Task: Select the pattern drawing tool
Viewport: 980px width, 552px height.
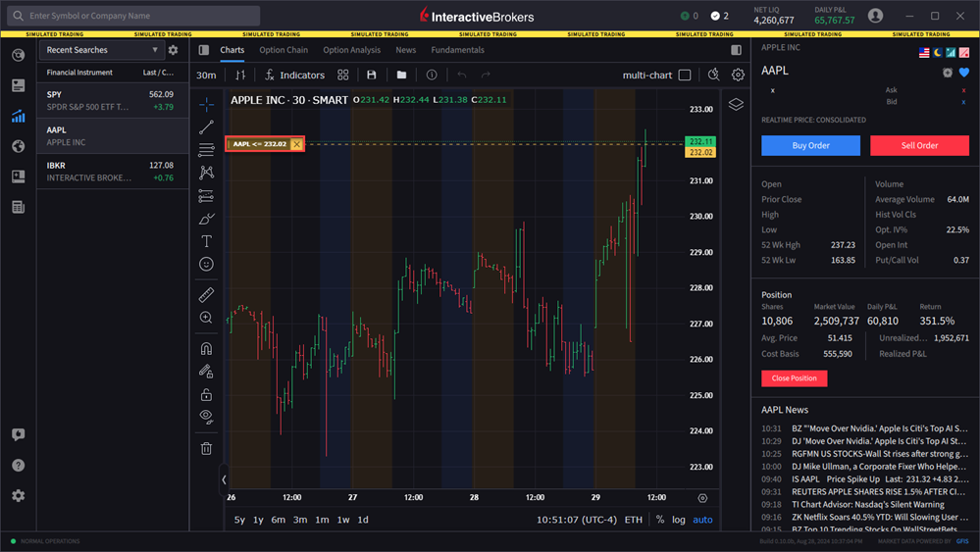Action: [x=206, y=173]
